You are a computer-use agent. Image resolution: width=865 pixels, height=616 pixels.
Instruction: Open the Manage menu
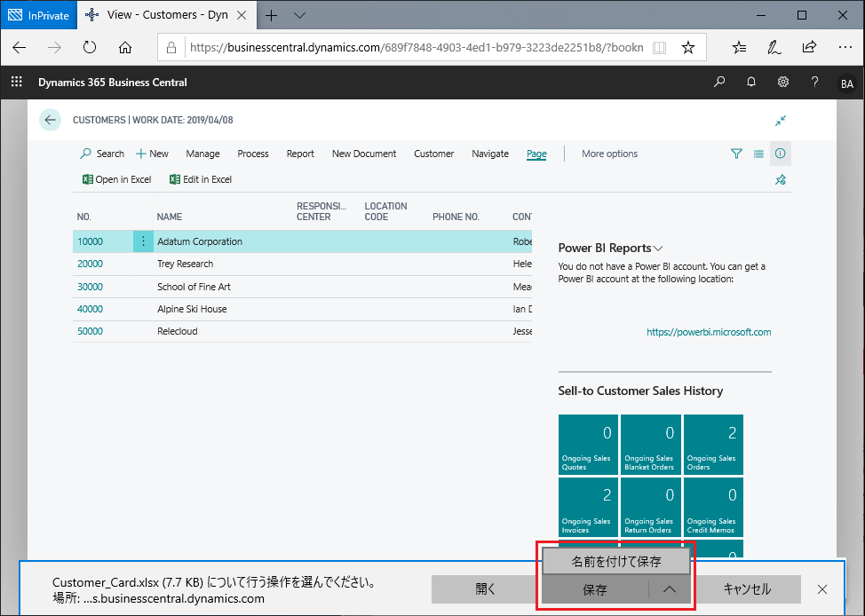click(202, 154)
